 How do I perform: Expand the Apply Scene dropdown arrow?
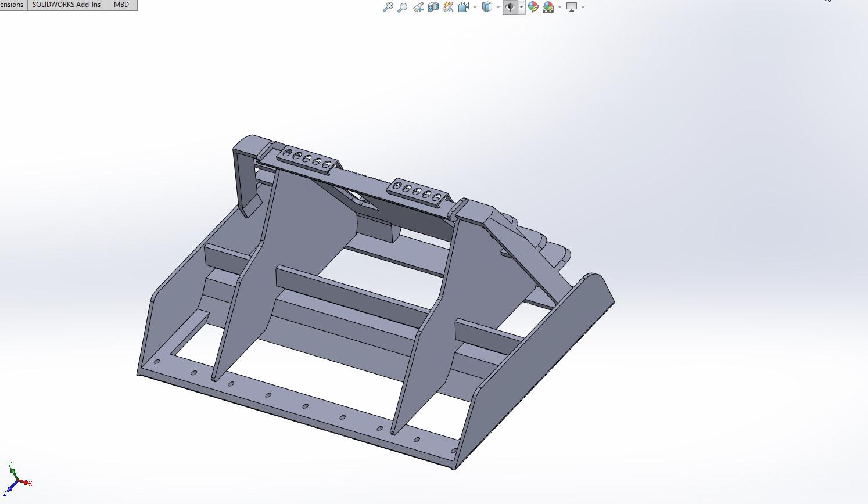(559, 7)
